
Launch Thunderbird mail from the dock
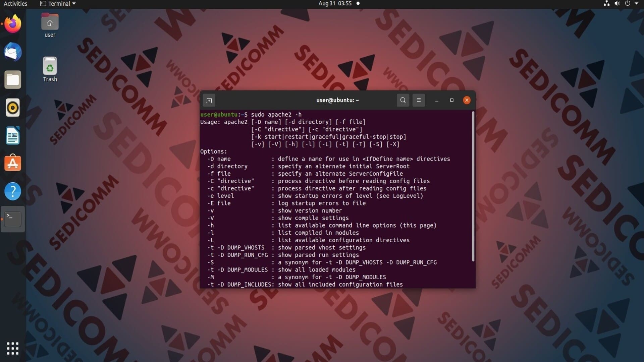pyautogui.click(x=13, y=52)
